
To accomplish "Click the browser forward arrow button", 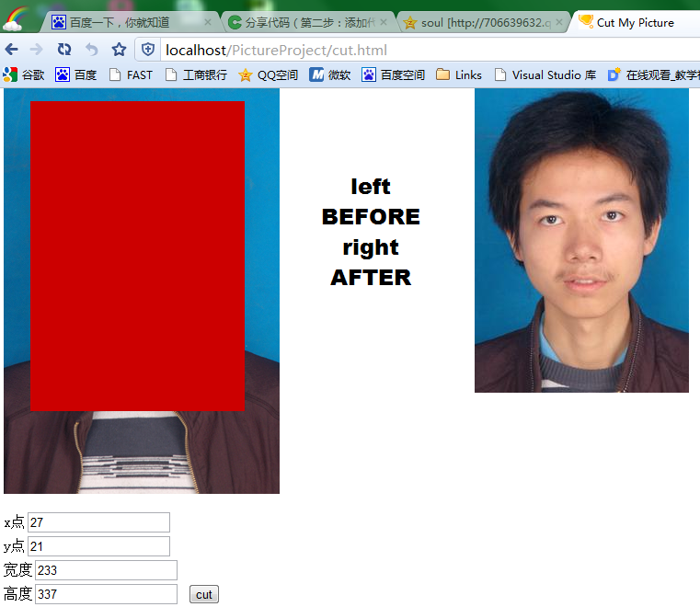I will coord(36,50).
